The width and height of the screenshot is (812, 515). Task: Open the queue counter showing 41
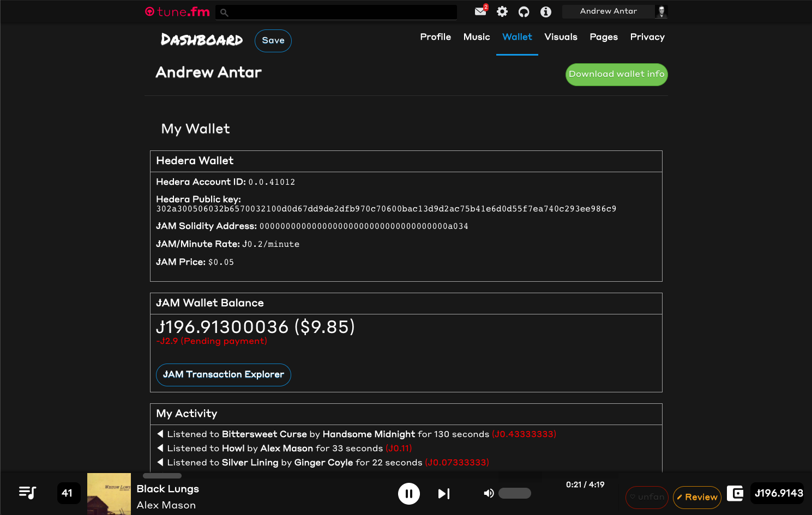click(x=69, y=493)
